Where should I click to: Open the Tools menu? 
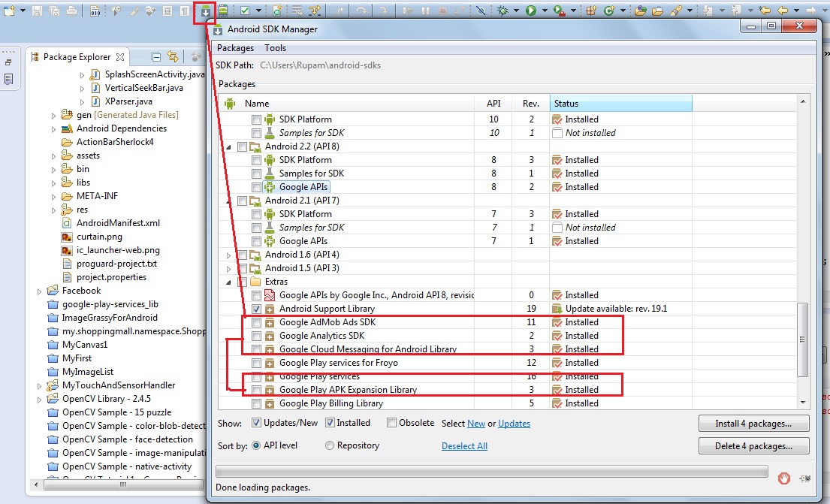point(275,48)
